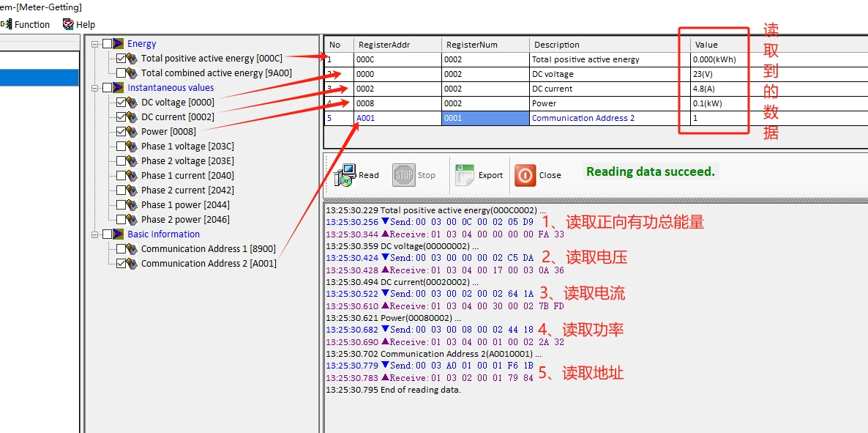The width and height of the screenshot is (868, 433).
Task: Click the Function menu icon
Action: click(6, 24)
